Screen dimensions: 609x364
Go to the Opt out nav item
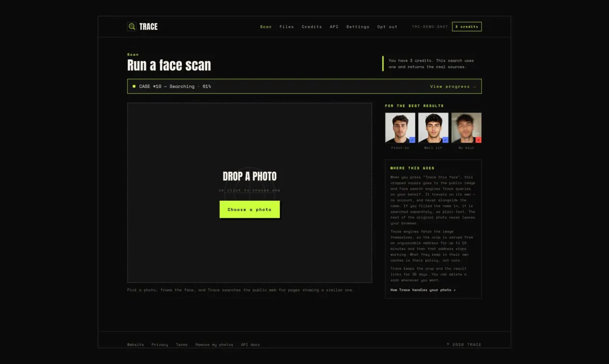387,27
